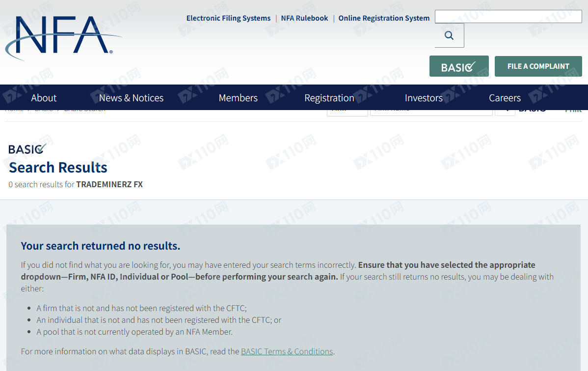Open the Registration menu
Image resolution: width=588 pixels, height=371 pixels.
click(x=329, y=98)
